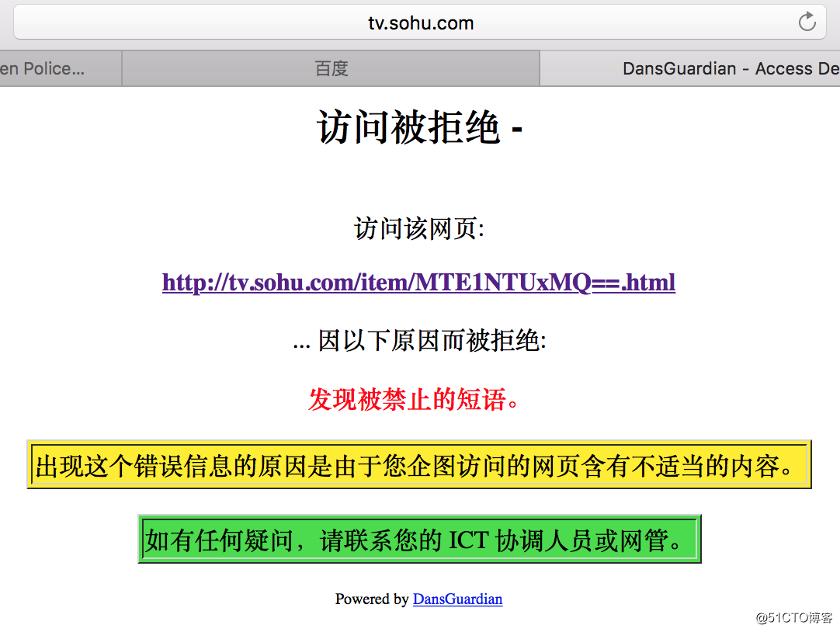Click the 访问该网页: label
The height and width of the screenshot is (632, 840).
419,229
